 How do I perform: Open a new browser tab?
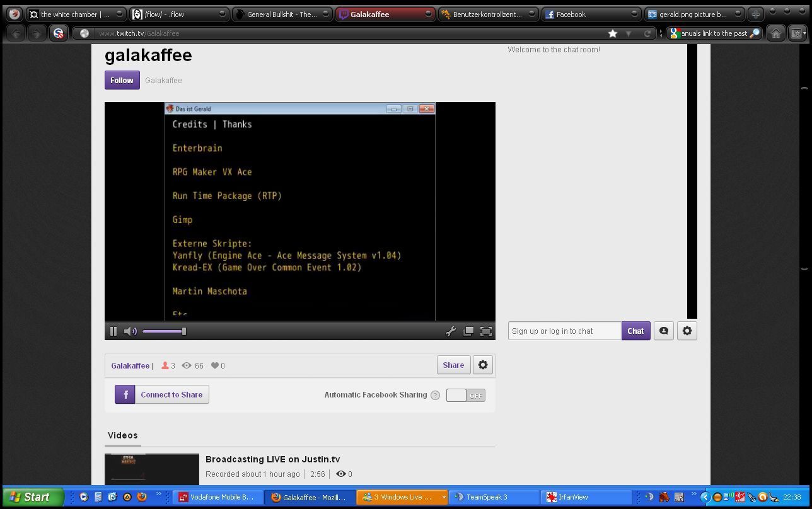(x=756, y=14)
